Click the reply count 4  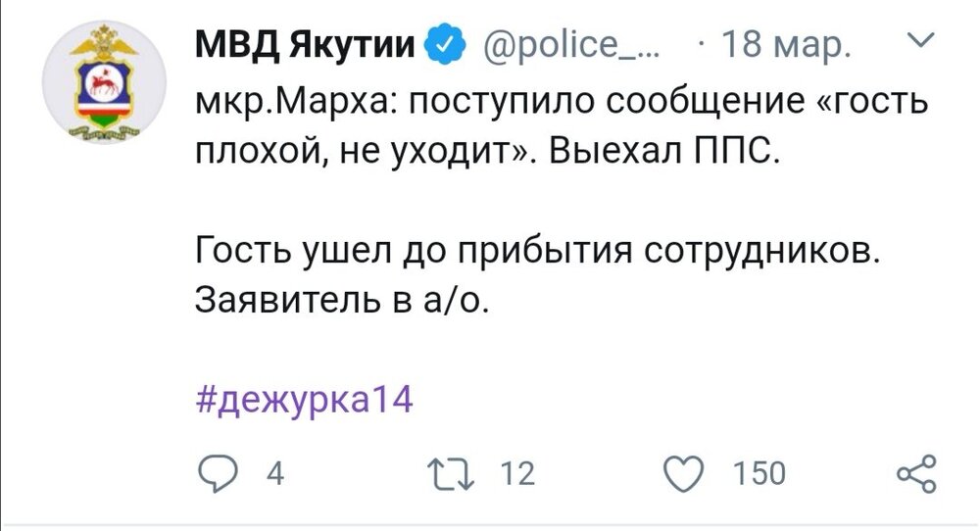[275, 474]
